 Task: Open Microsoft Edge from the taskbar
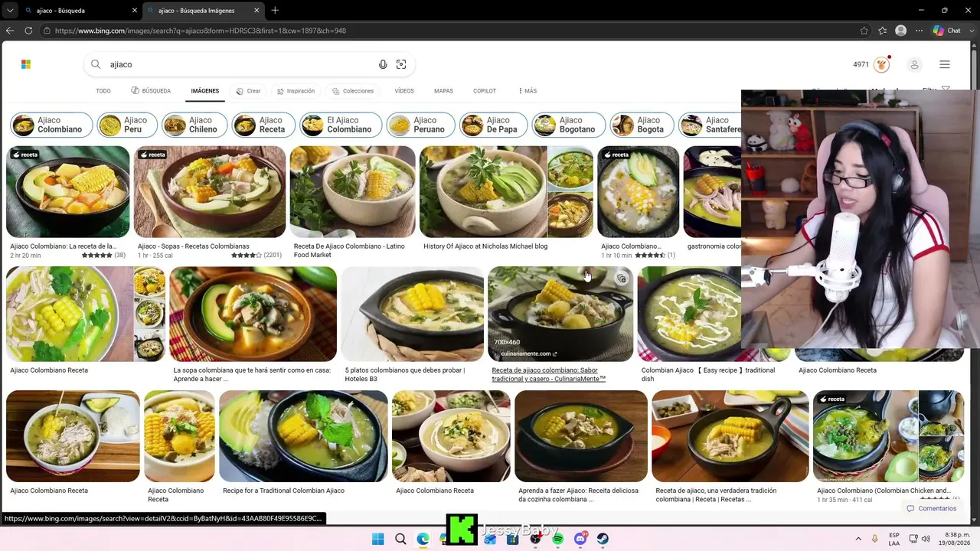(x=423, y=539)
